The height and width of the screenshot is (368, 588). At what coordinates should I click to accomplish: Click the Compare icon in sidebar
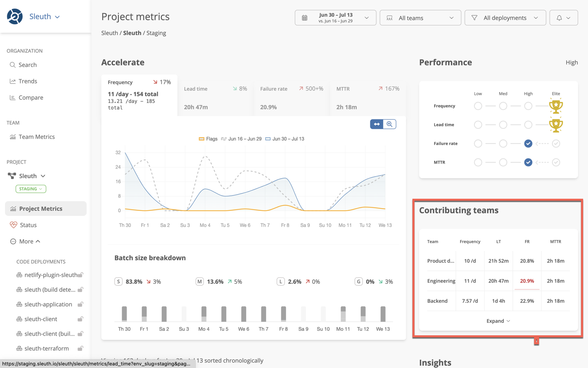[13, 97]
